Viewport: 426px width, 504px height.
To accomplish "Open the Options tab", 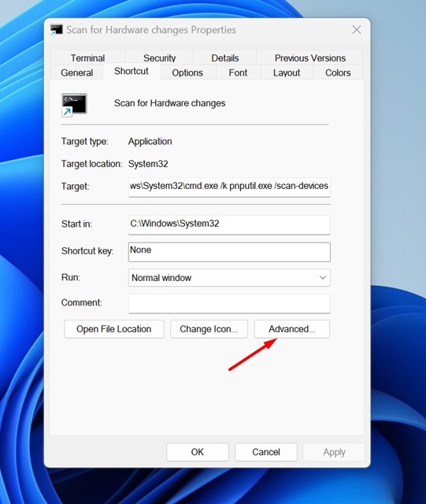I will [187, 72].
